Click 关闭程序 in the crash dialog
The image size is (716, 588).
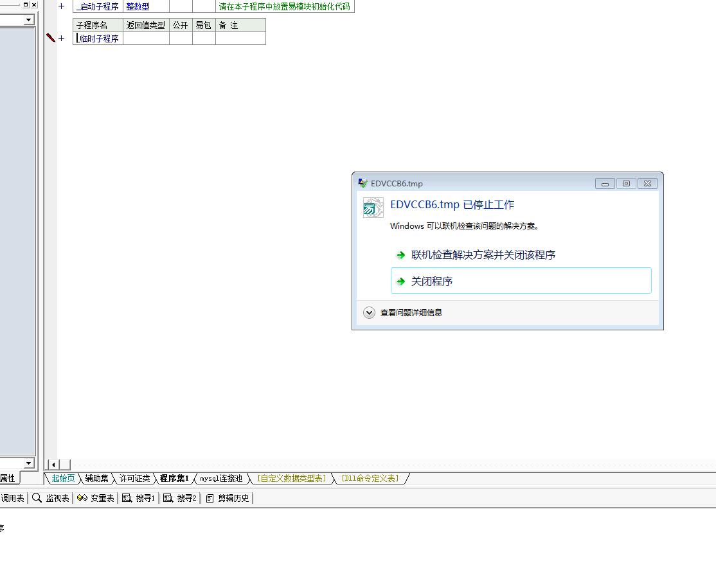tap(432, 281)
